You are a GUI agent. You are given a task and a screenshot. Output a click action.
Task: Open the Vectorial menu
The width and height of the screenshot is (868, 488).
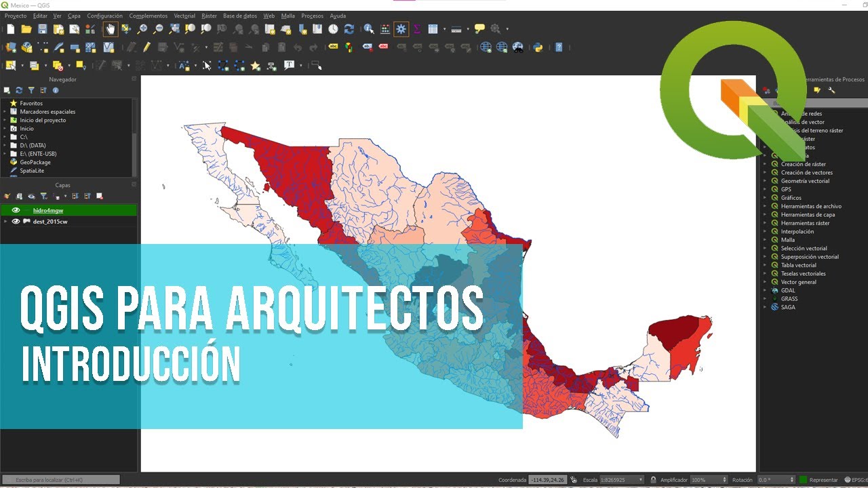click(184, 16)
